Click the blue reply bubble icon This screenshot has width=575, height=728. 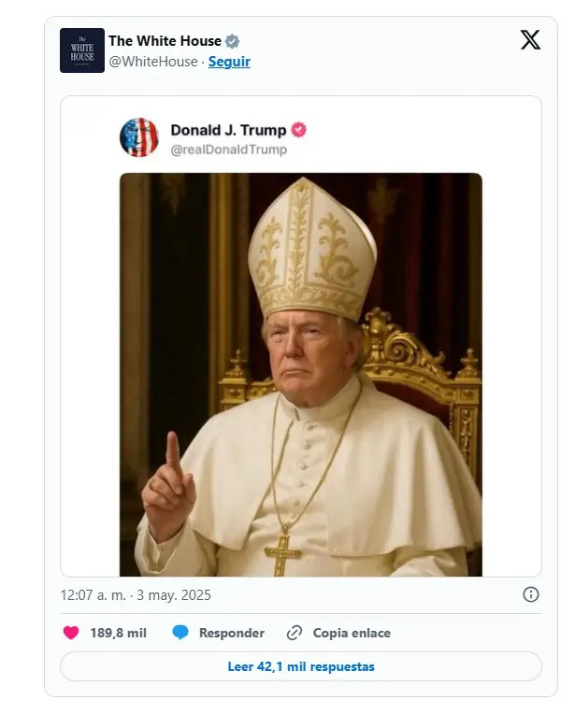[x=180, y=633]
